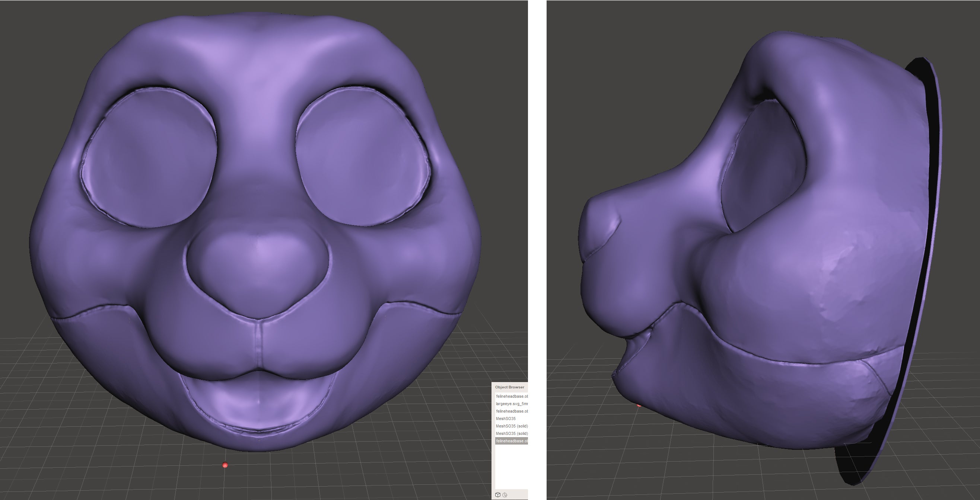Click the pie-chart icon beside the cube icon
The image size is (980, 500).
coord(505,495)
